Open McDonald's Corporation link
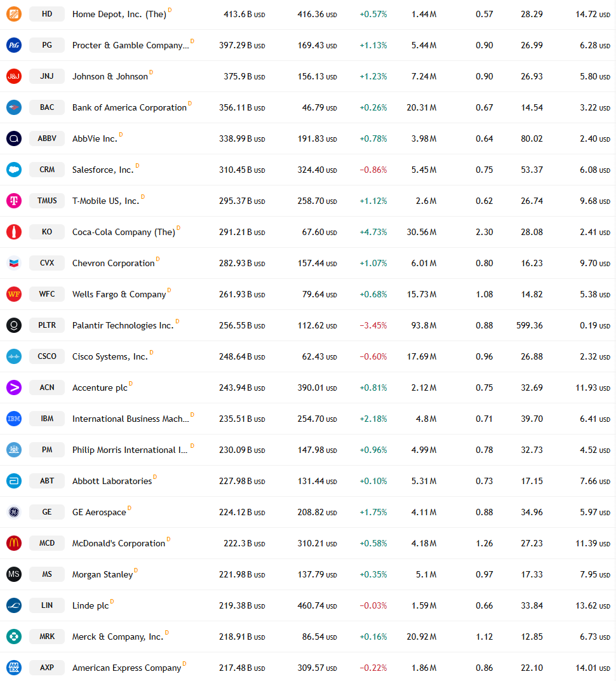Image resolution: width=616 pixels, height=681 pixels. [x=119, y=543]
